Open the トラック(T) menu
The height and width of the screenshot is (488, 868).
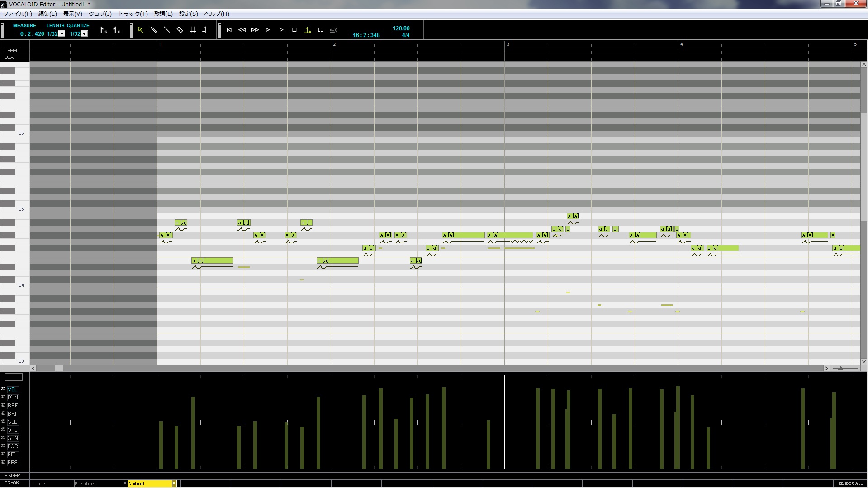click(133, 14)
